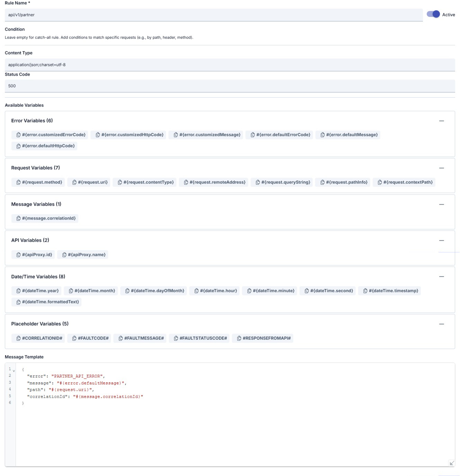Click "#{request.uri}" string in template editor
Viewport: 460px width, 476px height.
(x=70, y=390)
